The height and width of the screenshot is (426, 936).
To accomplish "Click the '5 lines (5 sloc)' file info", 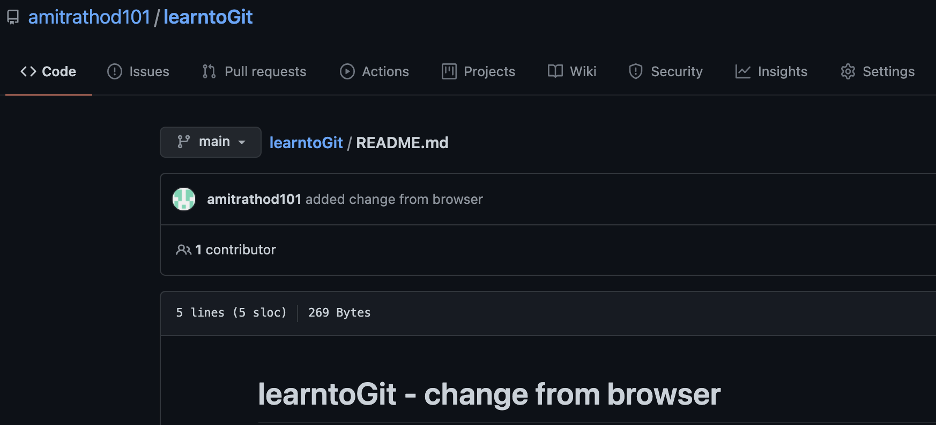I will [x=232, y=313].
